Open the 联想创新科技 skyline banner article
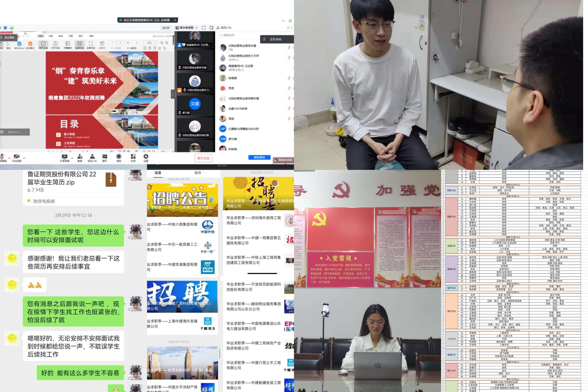 (183, 363)
